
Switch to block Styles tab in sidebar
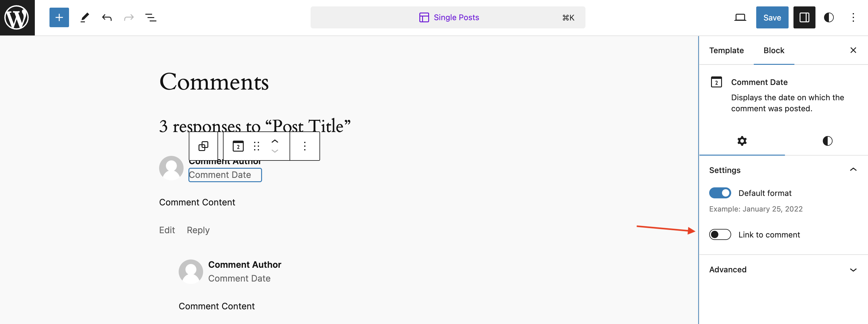[827, 141]
